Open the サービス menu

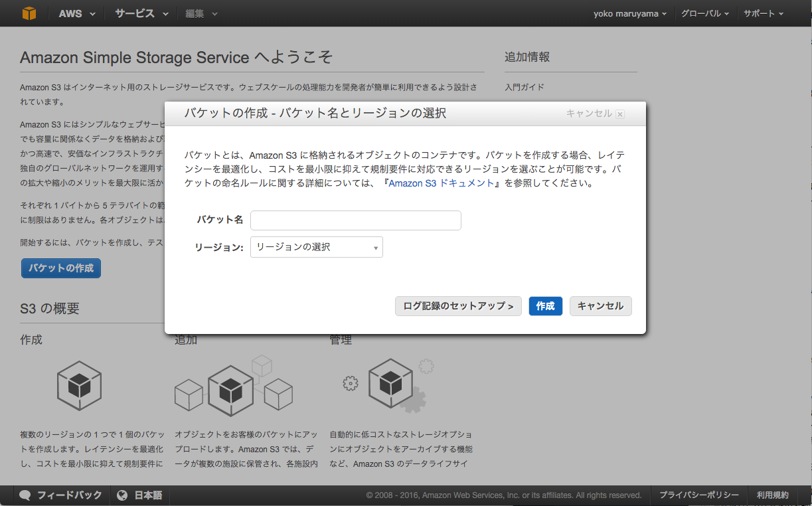[x=141, y=13]
